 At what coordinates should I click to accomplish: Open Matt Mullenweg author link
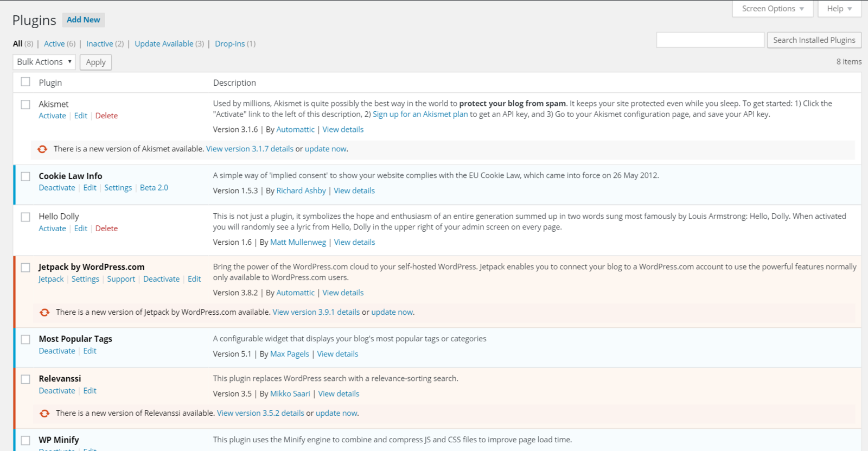click(298, 242)
